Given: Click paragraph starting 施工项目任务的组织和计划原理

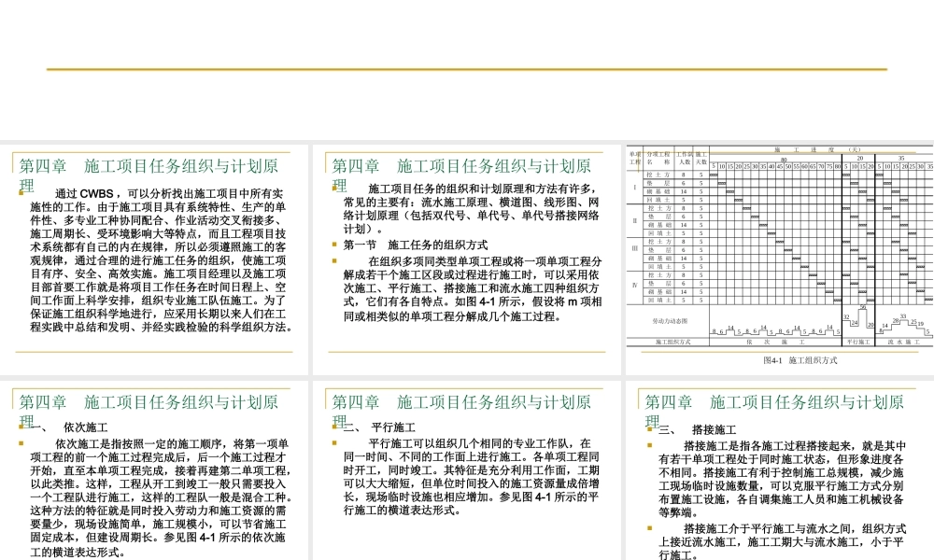Looking at the screenshot, I should (472, 208).
